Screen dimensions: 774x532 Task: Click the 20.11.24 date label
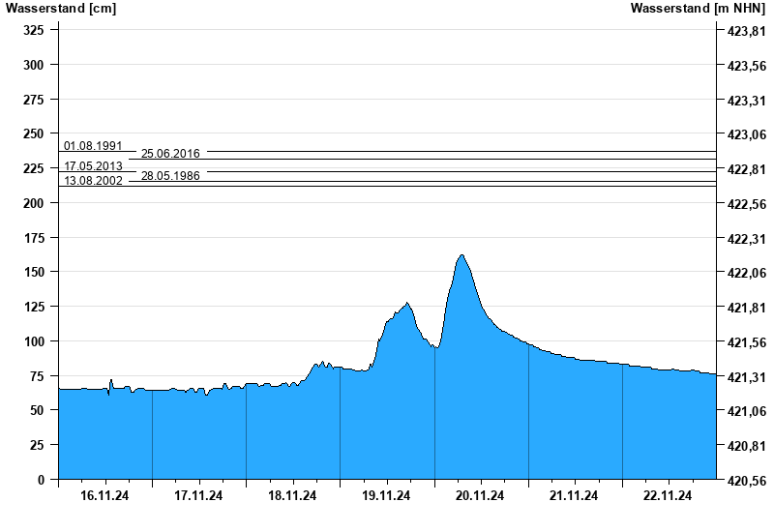480,495
